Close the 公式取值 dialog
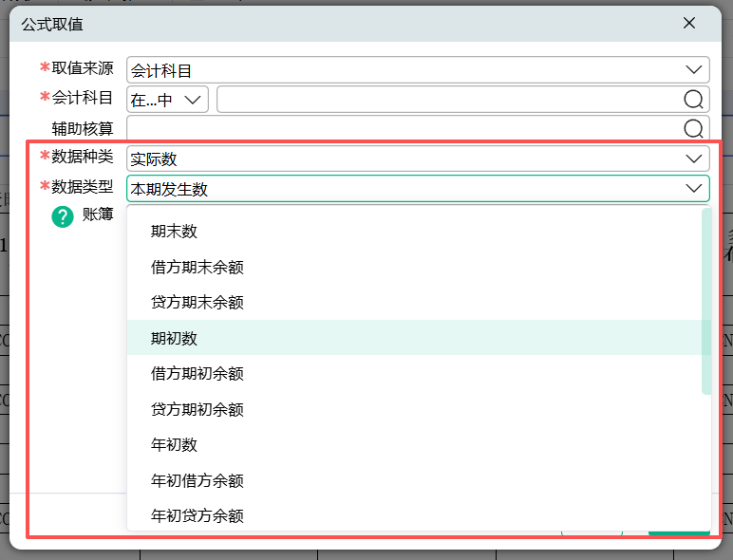Screen dimensions: 733x560 [x=689, y=24]
